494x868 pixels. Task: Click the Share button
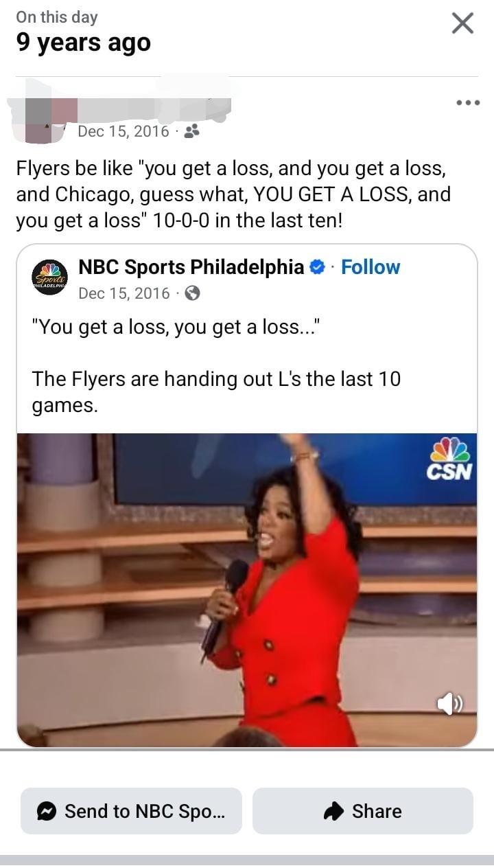pos(363,811)
